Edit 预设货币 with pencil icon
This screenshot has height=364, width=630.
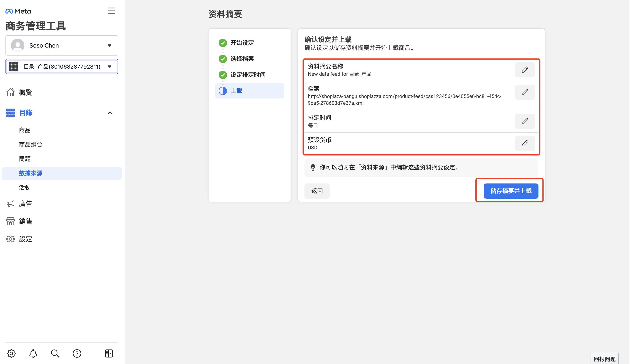pos(525,143)
